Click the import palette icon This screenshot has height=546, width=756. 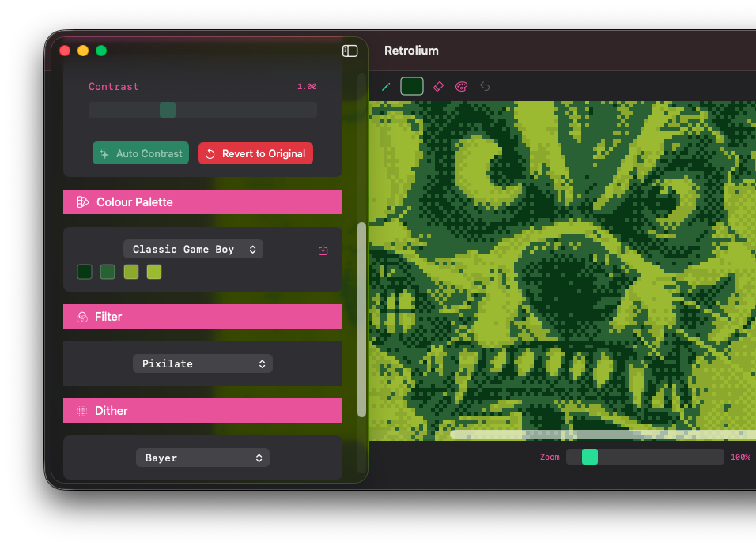[323, 250]
